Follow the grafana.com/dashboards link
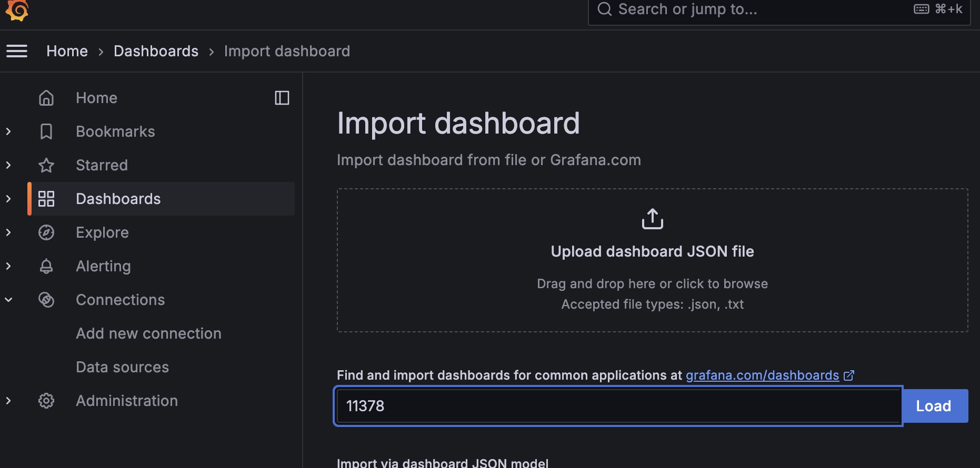This screenshot has width=980, height=468. (762, 375)
